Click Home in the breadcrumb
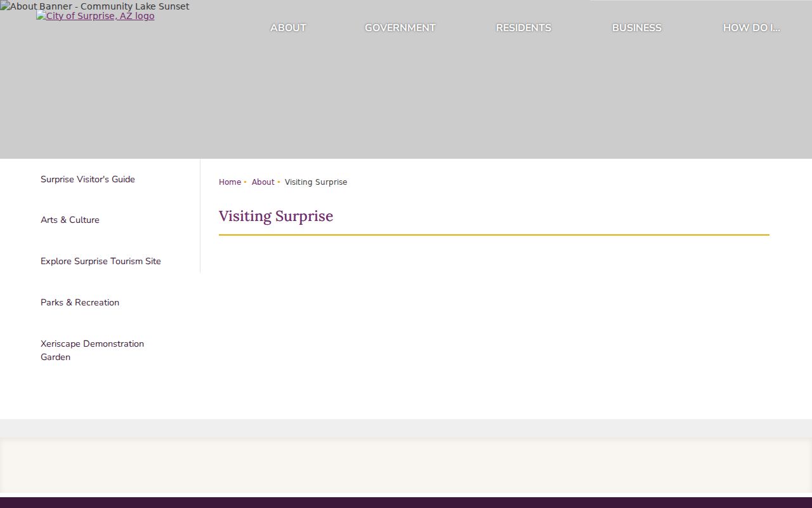 230,182
